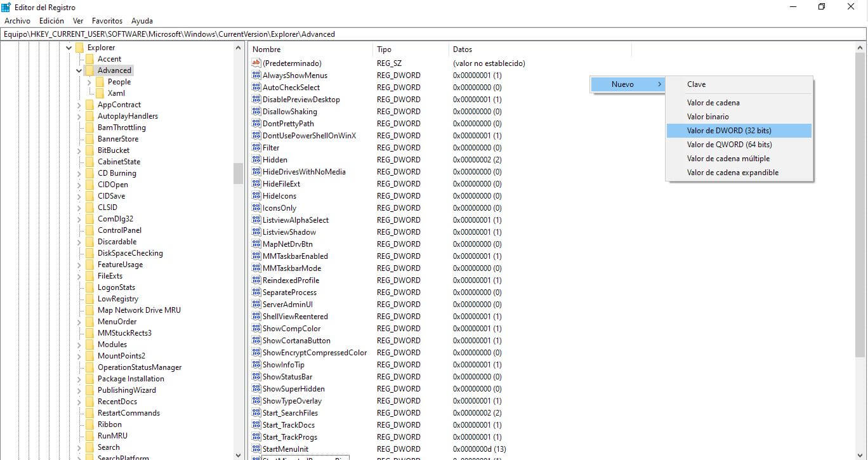The image size is (868, 460).
Task: Select Valor de cadena expandible
Action: pyautogui.click(x=739, y=173)
